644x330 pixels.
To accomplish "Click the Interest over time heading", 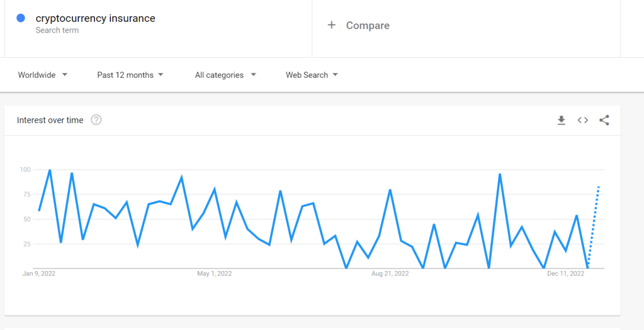I will click(x=50, y=120).
